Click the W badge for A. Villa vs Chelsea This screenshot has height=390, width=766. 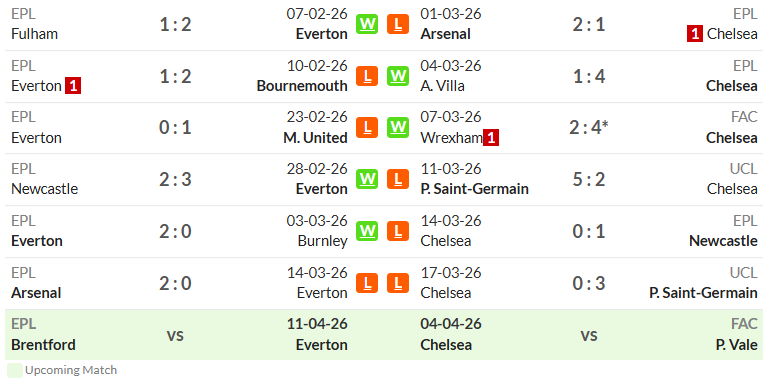(398, 76)
